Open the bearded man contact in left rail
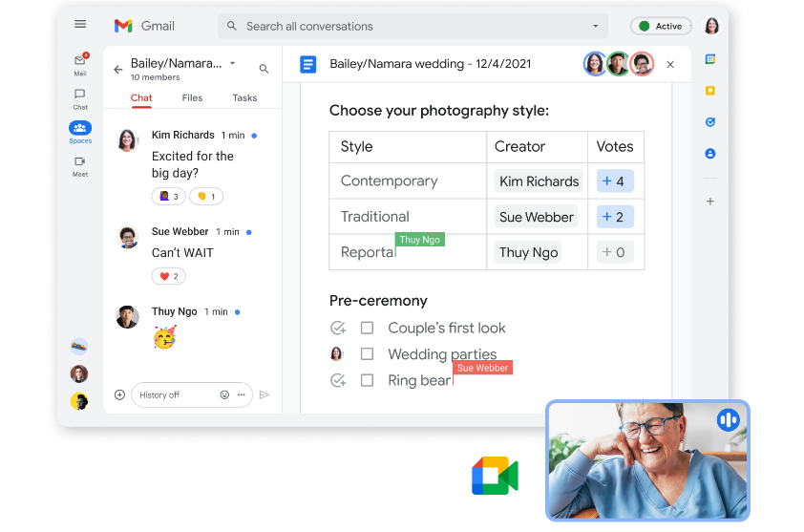The image size is (804, 532). tap(79, 374)
